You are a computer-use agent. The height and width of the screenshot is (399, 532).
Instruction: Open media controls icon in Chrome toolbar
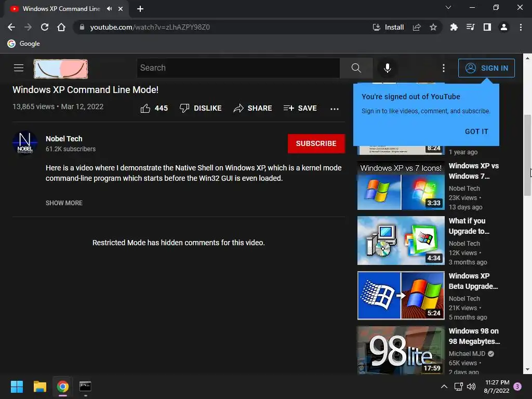pyautogui.click(x=470, y=27)
